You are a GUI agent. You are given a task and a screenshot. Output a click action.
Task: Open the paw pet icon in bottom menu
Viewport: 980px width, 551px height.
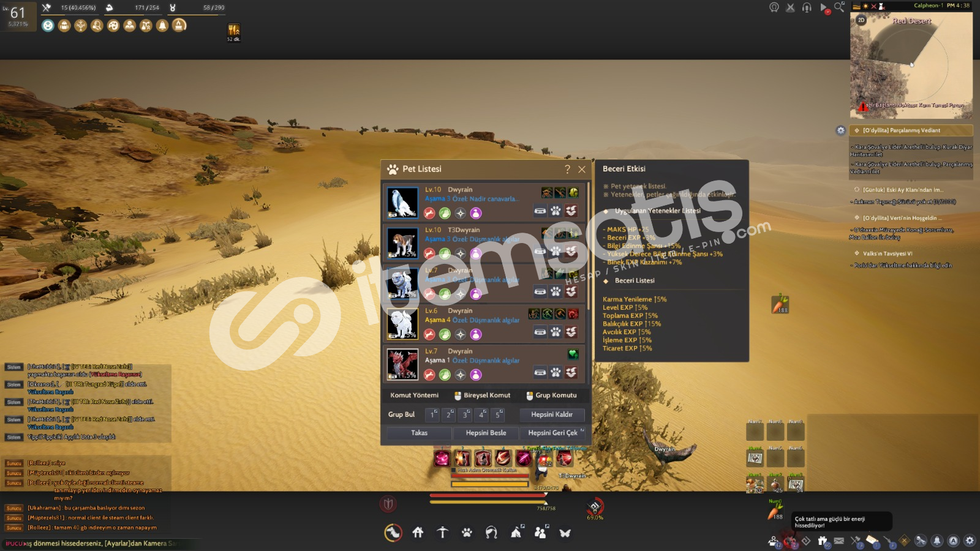pos(467,533)
